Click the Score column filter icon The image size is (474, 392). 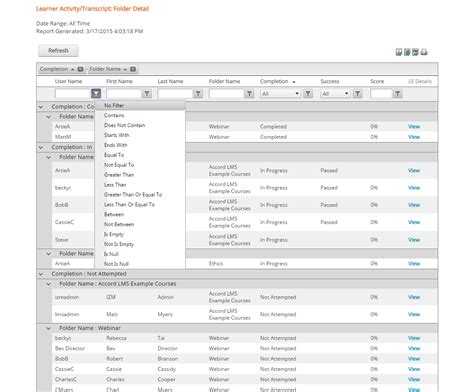(x=398, y=94)
